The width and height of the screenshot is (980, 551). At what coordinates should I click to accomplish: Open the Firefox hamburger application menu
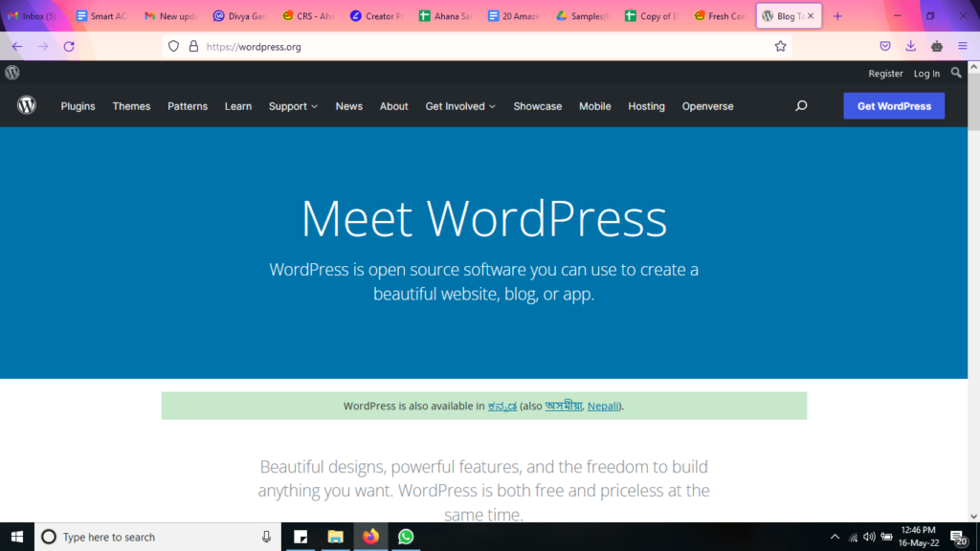[x=963, y=46]
